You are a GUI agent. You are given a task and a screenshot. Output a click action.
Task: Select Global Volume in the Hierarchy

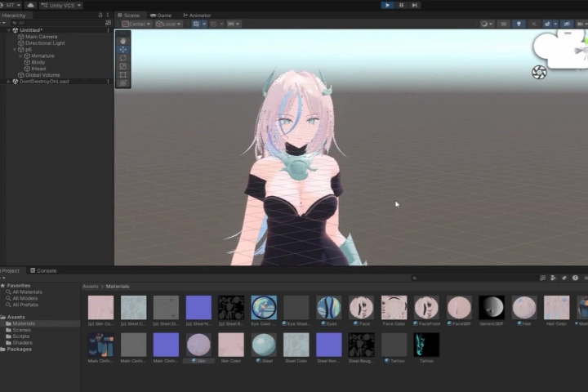(x=42, y=75)
